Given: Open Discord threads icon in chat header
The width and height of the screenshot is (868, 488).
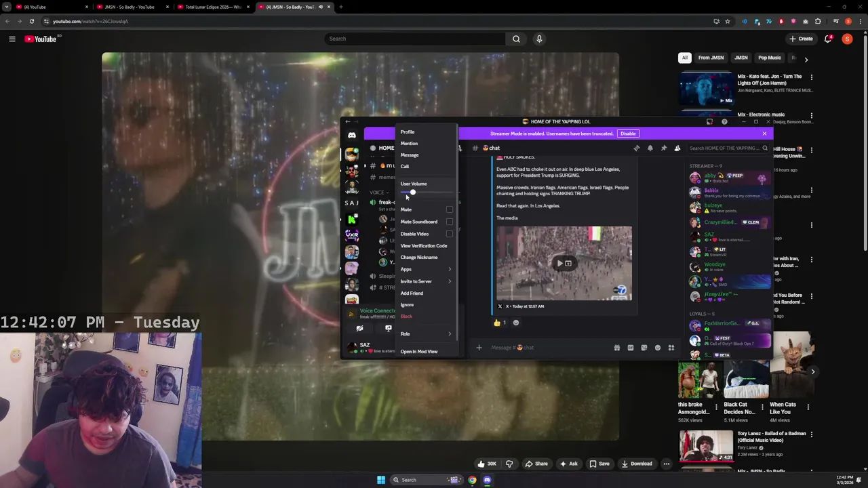Looking at the screenshot, I should tap(636, 148).
